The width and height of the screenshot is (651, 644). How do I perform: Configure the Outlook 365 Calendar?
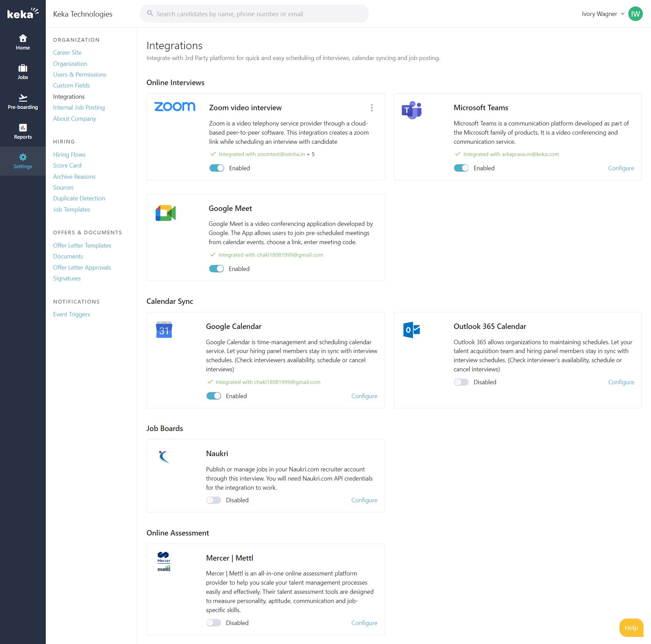tap(621, 382)
